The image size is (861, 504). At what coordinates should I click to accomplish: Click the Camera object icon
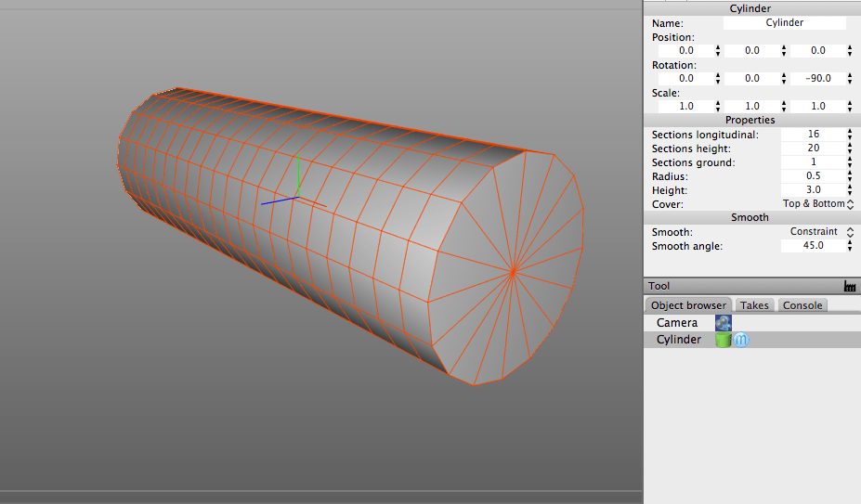[x=723, y=323]
